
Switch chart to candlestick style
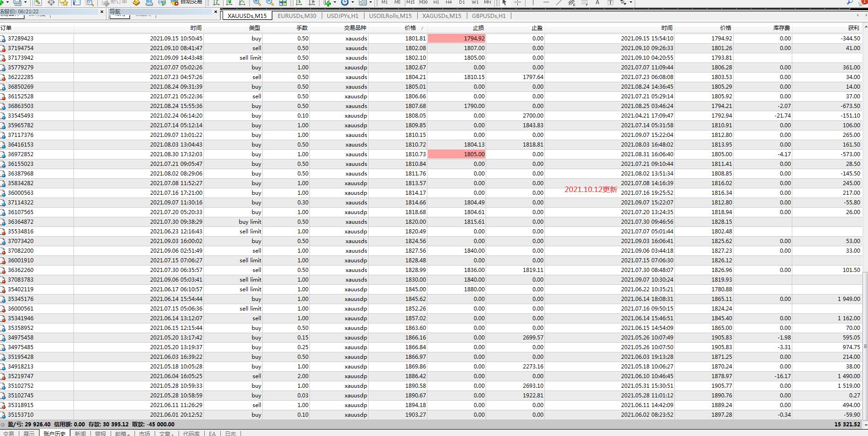tap(229, 2)
